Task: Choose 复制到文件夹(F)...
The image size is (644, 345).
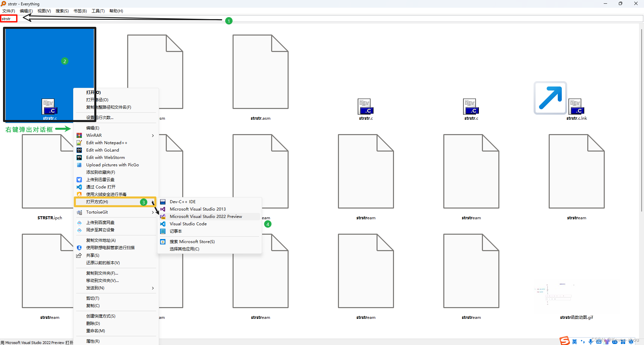Action: [116, 273]
